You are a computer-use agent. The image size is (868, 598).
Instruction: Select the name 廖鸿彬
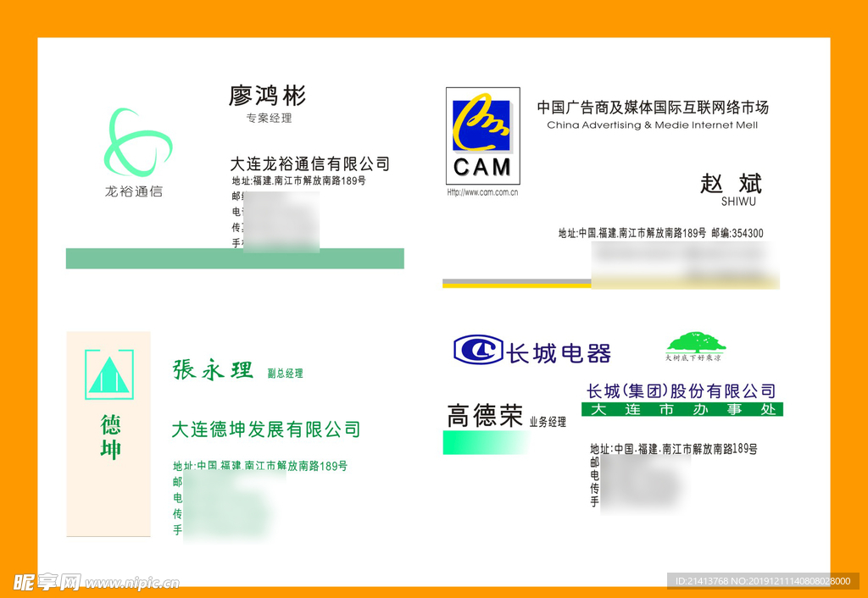267,95
